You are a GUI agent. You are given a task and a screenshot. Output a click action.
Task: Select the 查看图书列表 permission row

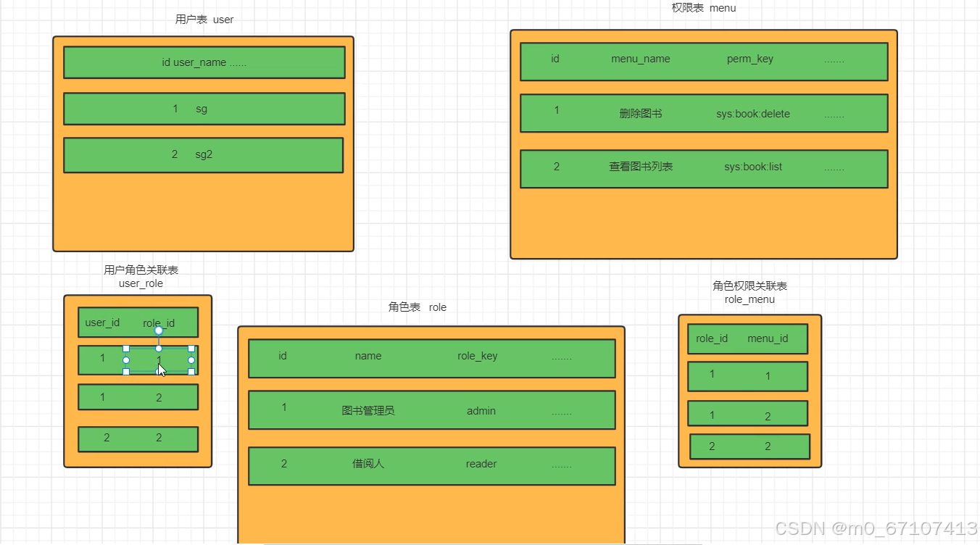(704, 168)
